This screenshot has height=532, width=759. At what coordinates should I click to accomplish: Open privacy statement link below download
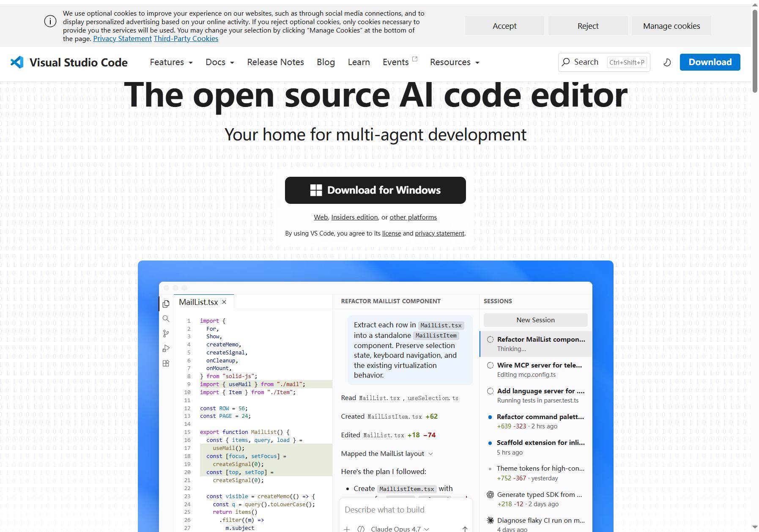[x=440, y=233]
